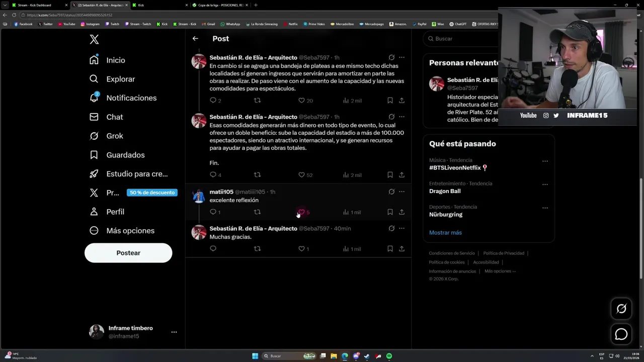Like matii105's 'excelente reflexión' post

coord(301,212)
